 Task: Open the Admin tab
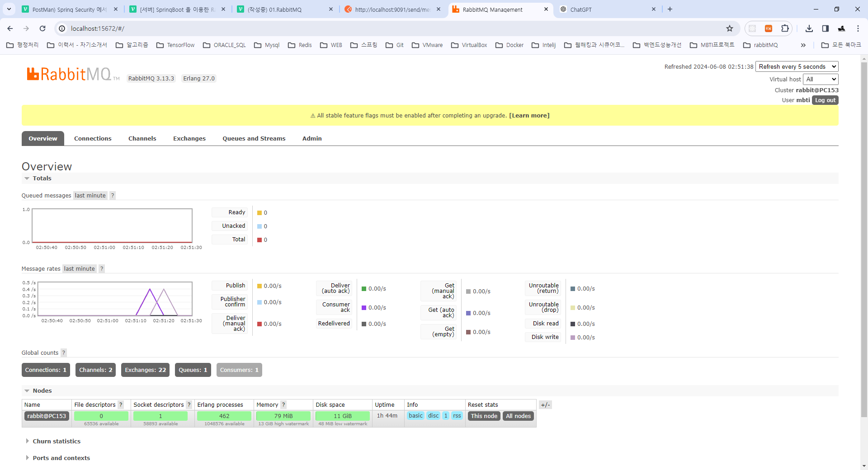[x=312, y=138]
